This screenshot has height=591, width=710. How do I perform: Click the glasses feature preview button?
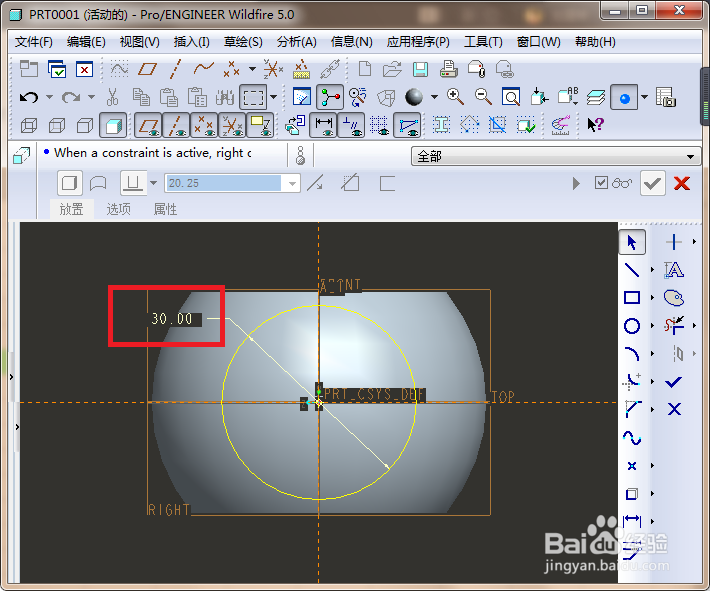(621, 183)
